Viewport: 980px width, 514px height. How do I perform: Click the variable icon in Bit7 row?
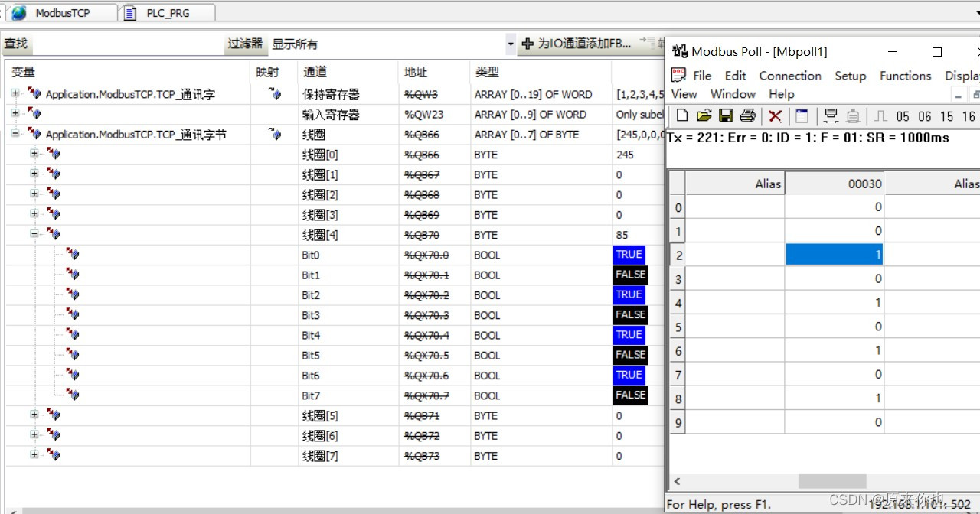(73, 395)
